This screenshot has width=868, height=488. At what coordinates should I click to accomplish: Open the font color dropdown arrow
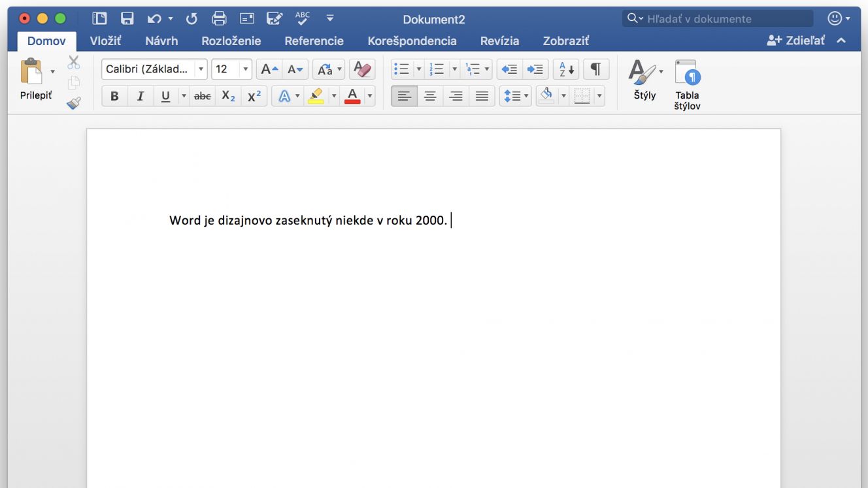(x=370, y=96)
